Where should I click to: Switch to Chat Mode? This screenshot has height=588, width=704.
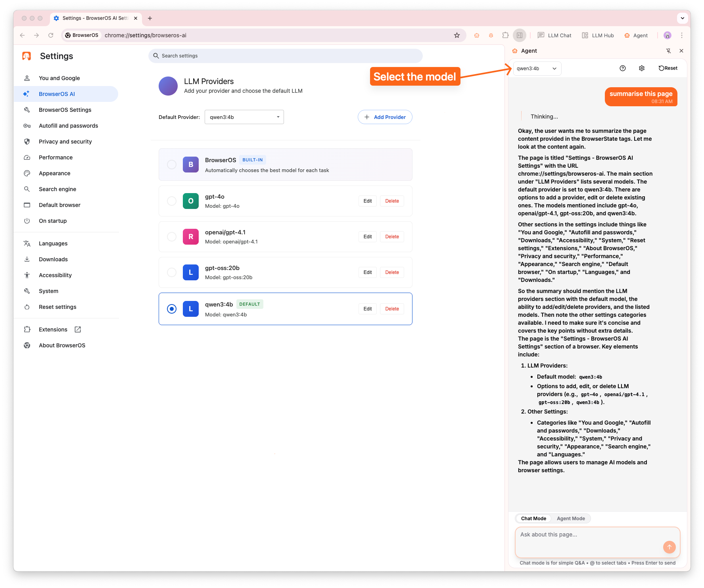[x=533, y=519]
